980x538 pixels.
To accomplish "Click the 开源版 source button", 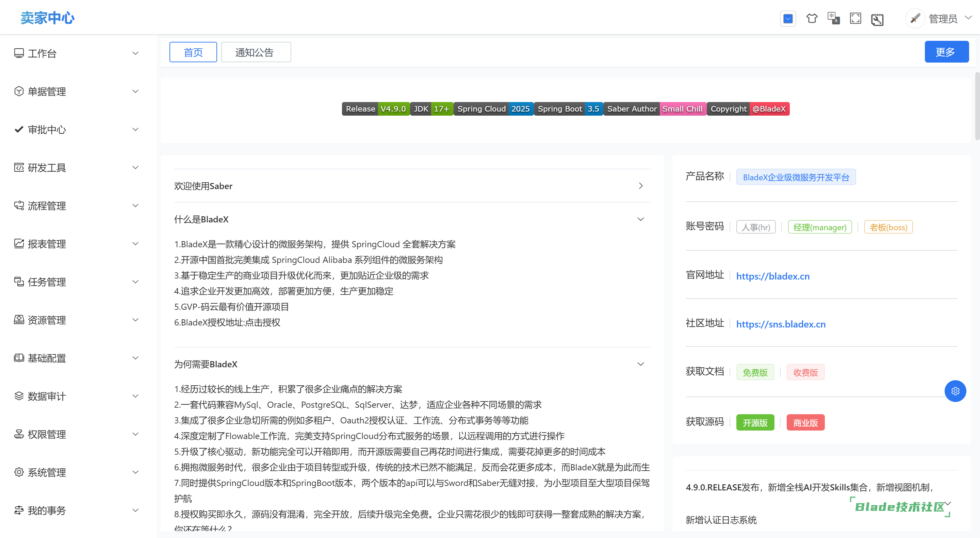I will 755,422.
